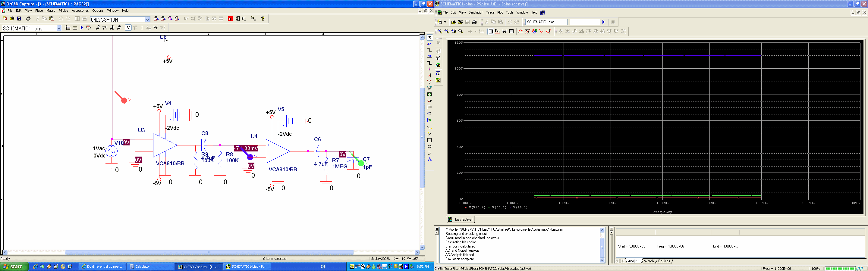Click Run simulation arrow in PSpice toolbar
This screenshot has height=271, width=868.
(603, 22)
